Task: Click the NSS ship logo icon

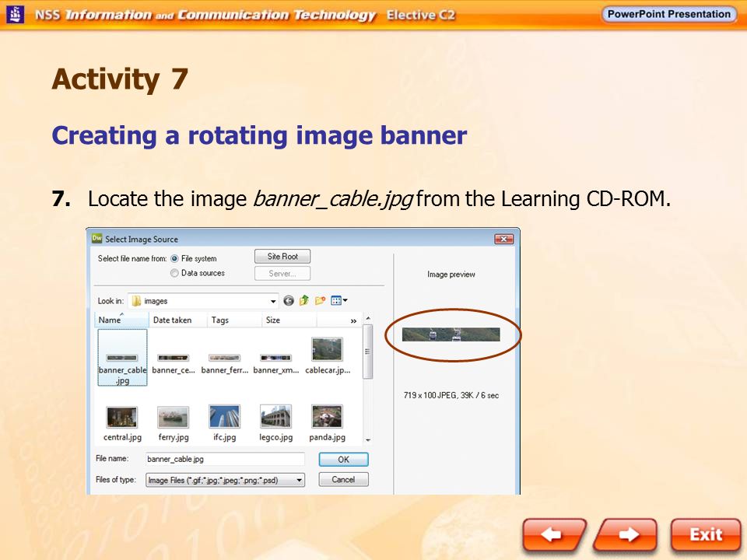Action: (16, 14)
